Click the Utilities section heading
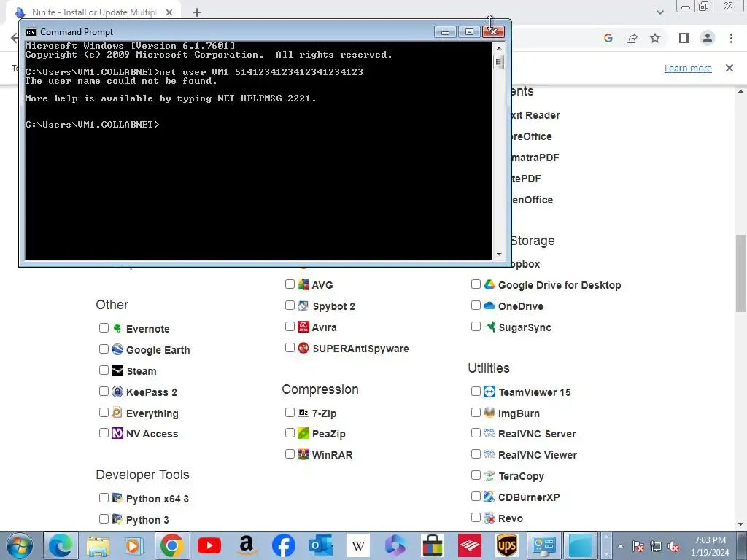 point(489,368)
